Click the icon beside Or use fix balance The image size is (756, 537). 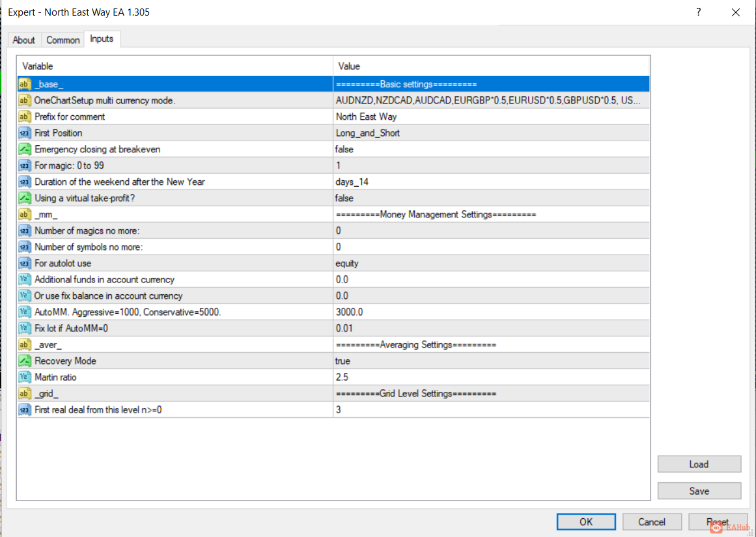pos(25,296)
